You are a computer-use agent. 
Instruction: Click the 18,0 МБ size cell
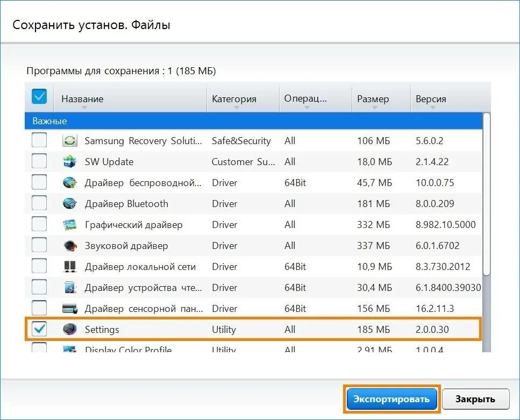374,161
